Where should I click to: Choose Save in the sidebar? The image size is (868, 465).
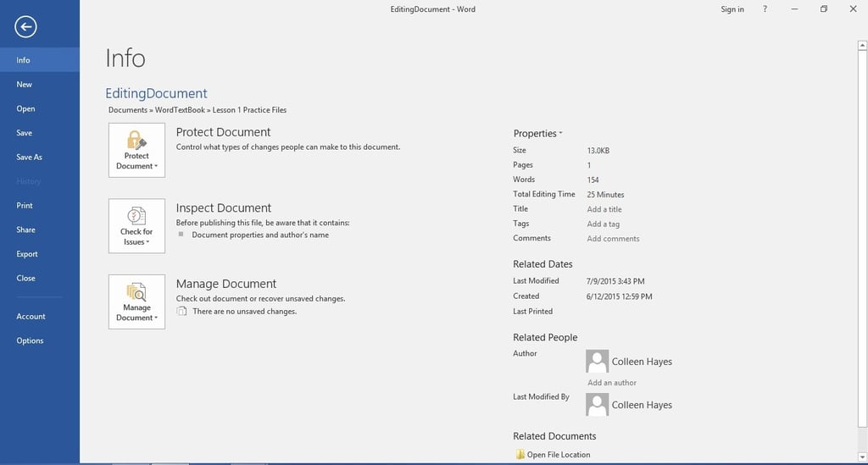[x=40, y=133]
